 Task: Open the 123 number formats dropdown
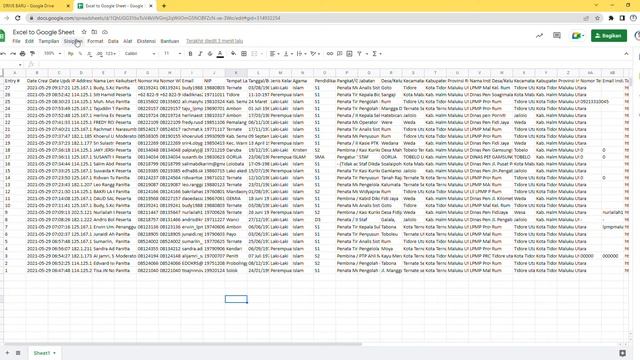111,53
